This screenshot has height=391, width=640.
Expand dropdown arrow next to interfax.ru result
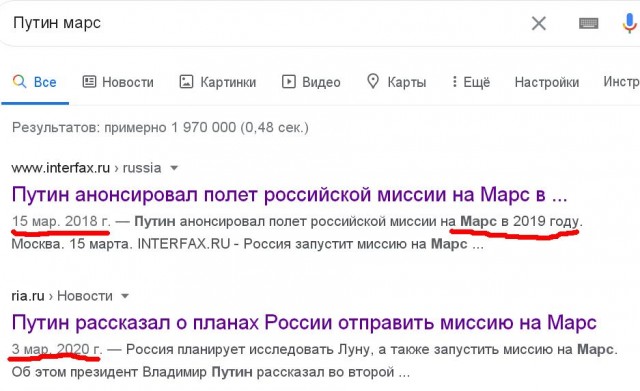[174, 168]
